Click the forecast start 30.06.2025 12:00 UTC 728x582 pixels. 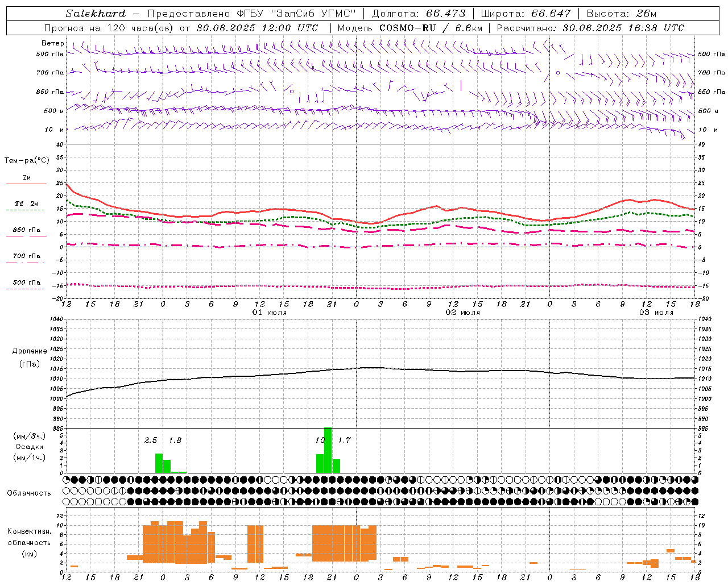pyautogui.click(x=257, y=28)
